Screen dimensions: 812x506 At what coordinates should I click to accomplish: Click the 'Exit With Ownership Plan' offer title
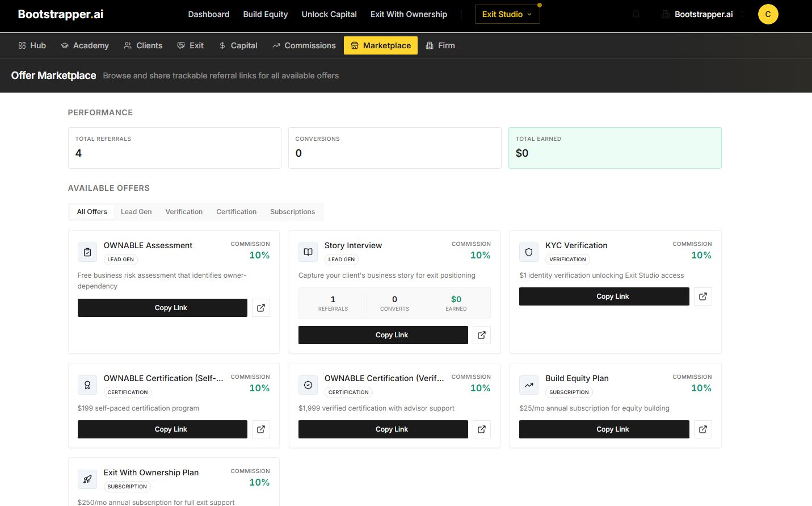click(x=151, y=472)
